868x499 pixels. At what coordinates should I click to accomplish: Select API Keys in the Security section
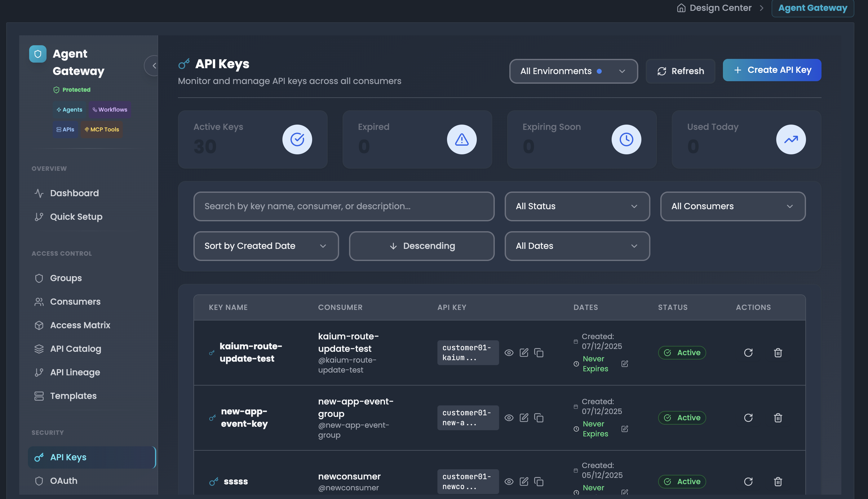click(x=92, y=457)
